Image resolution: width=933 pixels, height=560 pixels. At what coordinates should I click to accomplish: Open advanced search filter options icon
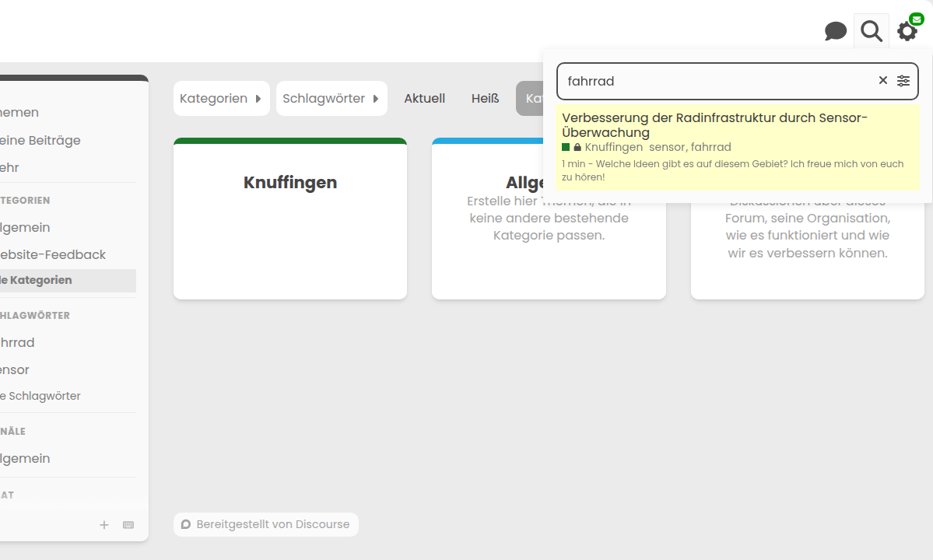pyautogui.click(x=903, y=81)
